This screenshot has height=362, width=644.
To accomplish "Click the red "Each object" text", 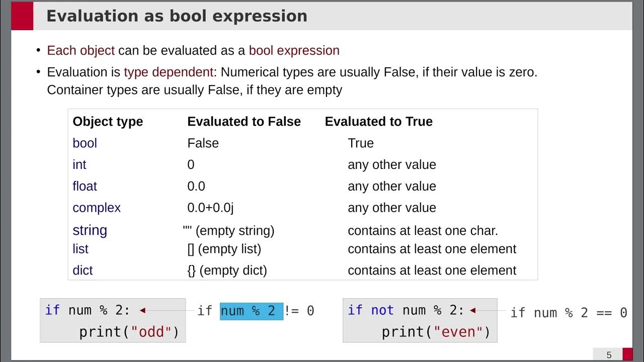I will coord(80,51).
